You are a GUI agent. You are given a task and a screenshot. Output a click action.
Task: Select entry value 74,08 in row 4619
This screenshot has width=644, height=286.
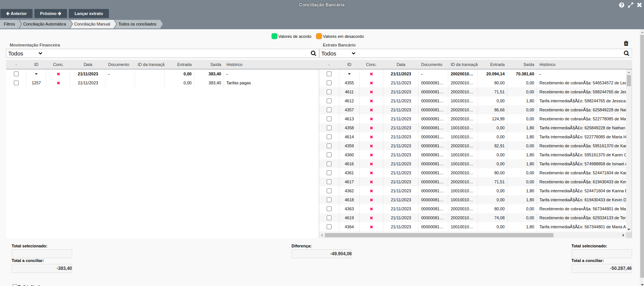pyautogui.click(x=499, y=218)
